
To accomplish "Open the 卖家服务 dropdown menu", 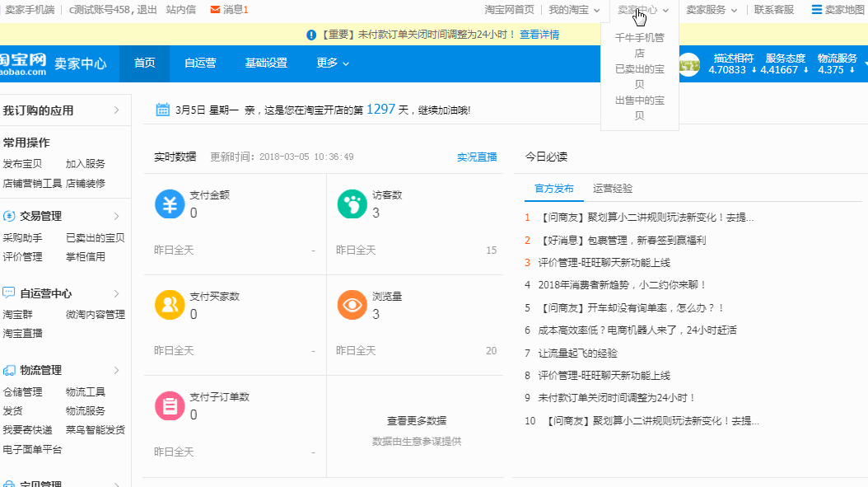I will (x=712, y=10).
